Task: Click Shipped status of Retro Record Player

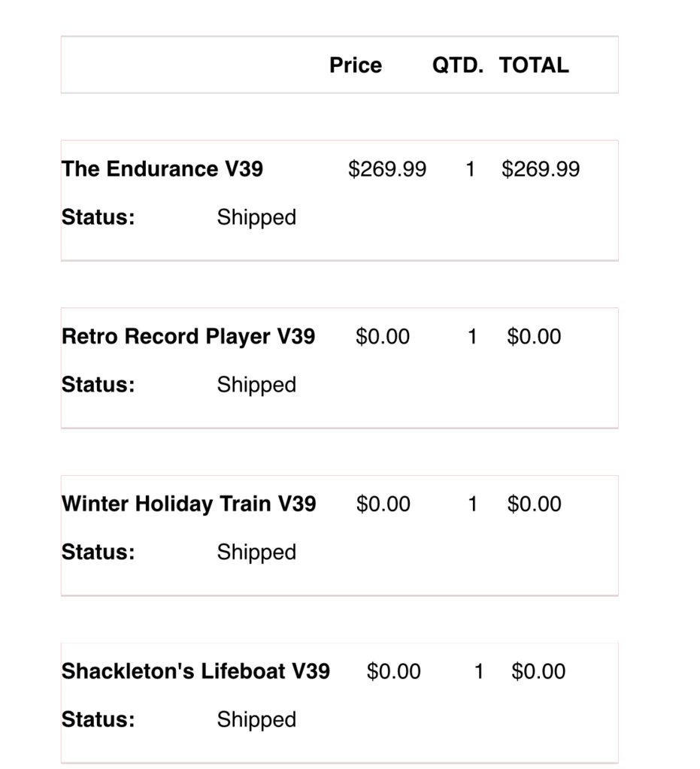Action: tap(256, 385)
